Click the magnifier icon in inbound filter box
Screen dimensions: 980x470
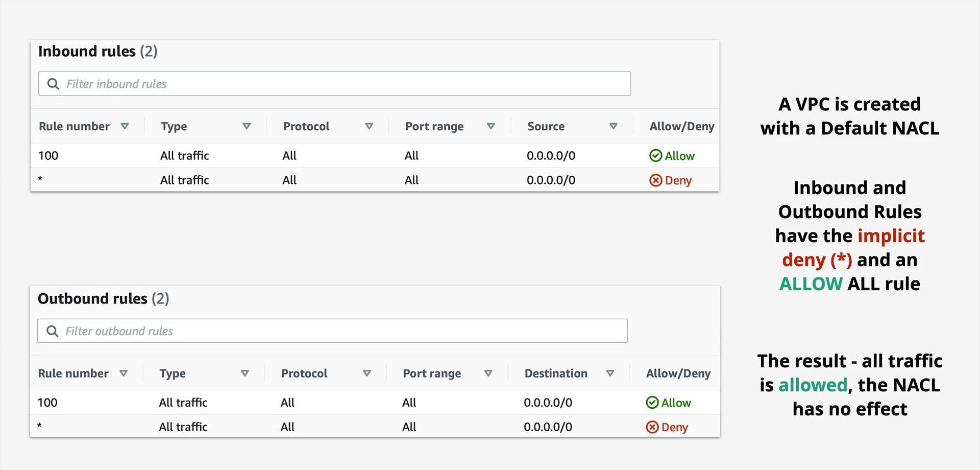click(54, 83)
